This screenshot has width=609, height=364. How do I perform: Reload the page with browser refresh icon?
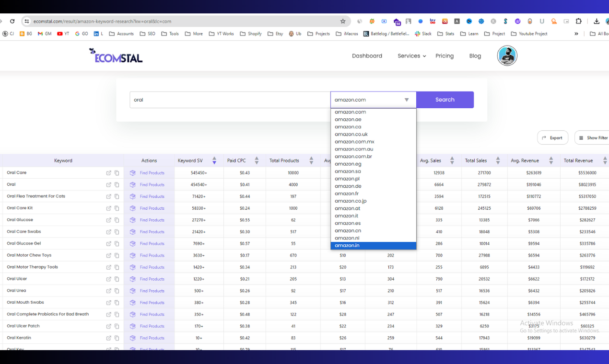tap(12, 21)
